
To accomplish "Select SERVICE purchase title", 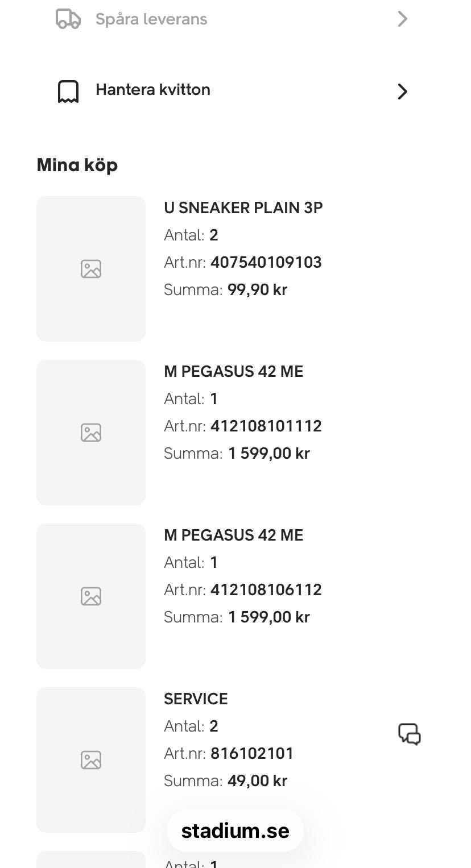I will 196,699.
